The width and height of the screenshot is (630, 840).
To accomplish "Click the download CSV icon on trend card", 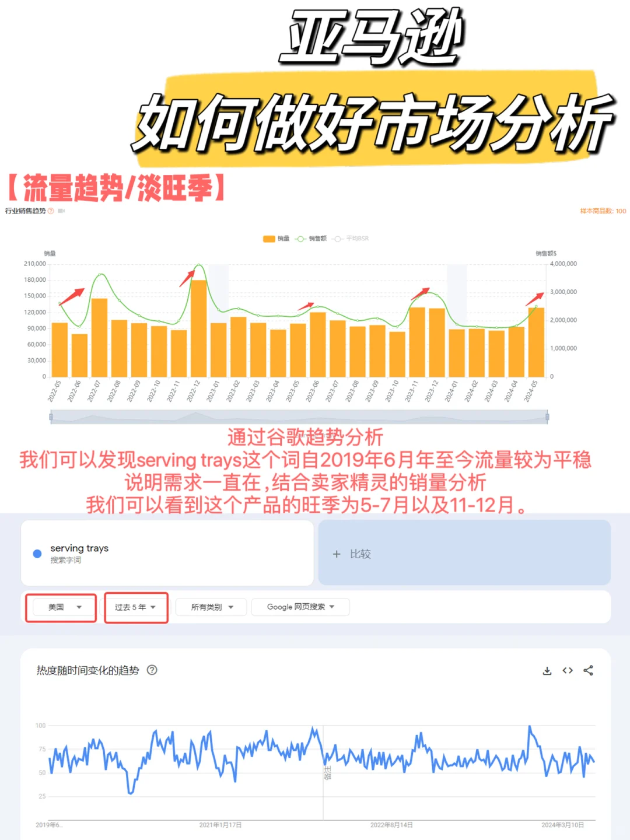I will (x=547, y=670).
